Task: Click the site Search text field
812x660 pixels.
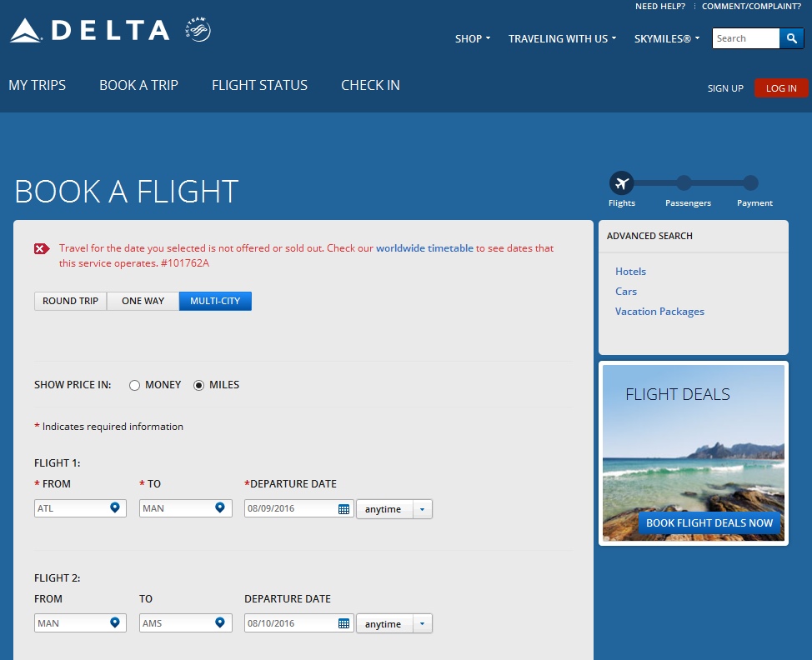Action: pos(745,38)
